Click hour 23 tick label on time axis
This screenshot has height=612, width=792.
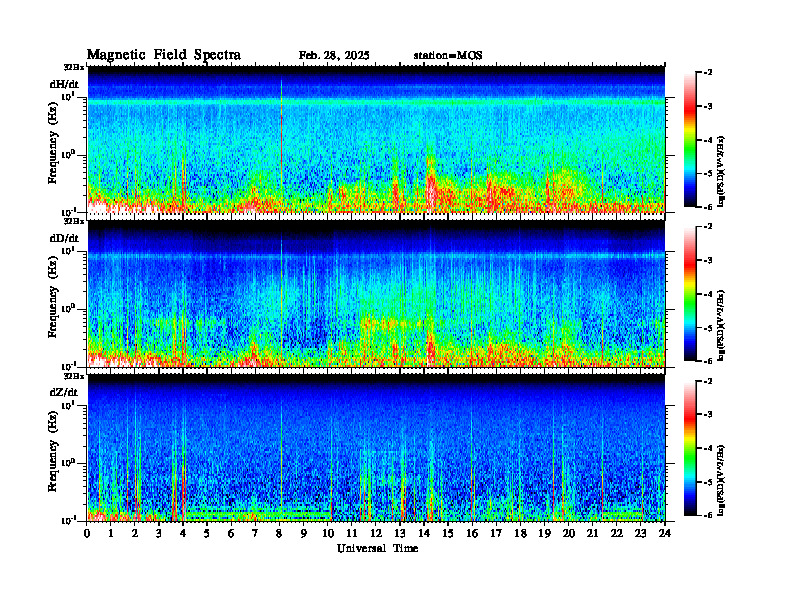pos(641,533)
